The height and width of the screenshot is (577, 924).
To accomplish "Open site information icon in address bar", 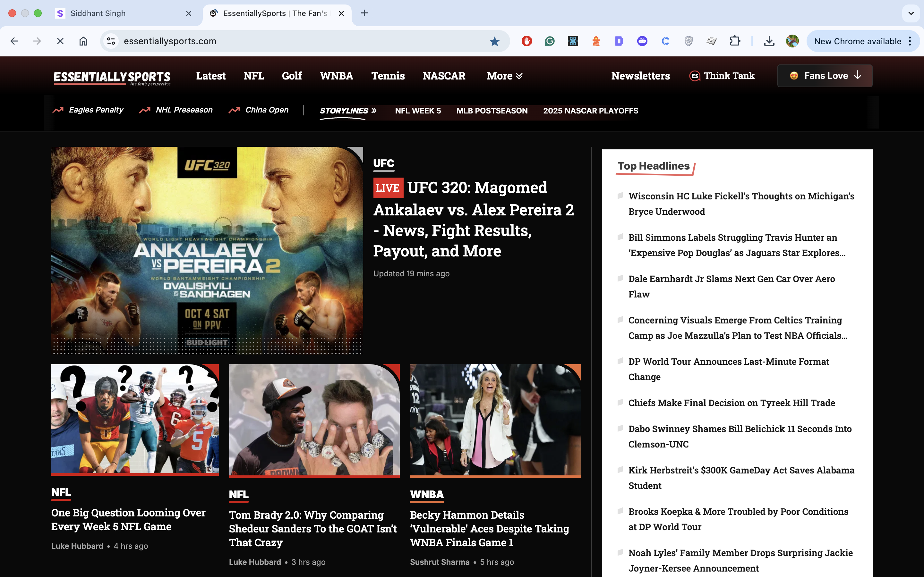I will coord(111,41).
